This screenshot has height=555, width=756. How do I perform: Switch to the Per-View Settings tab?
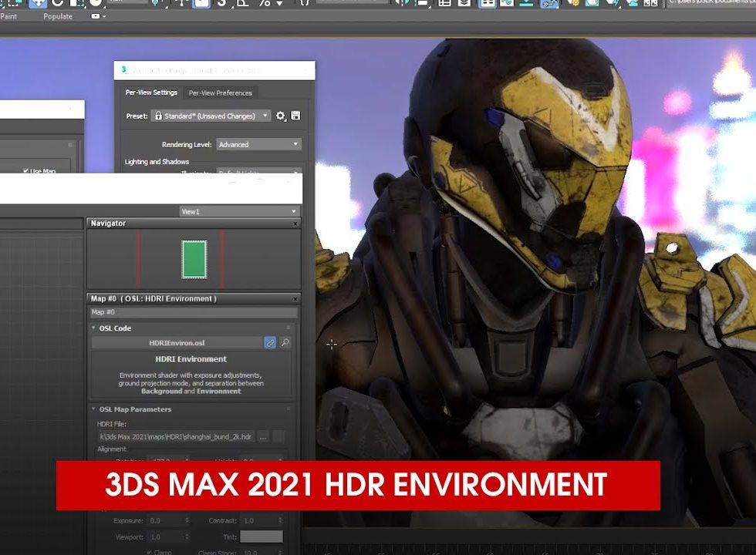click(x=151, y=92)
